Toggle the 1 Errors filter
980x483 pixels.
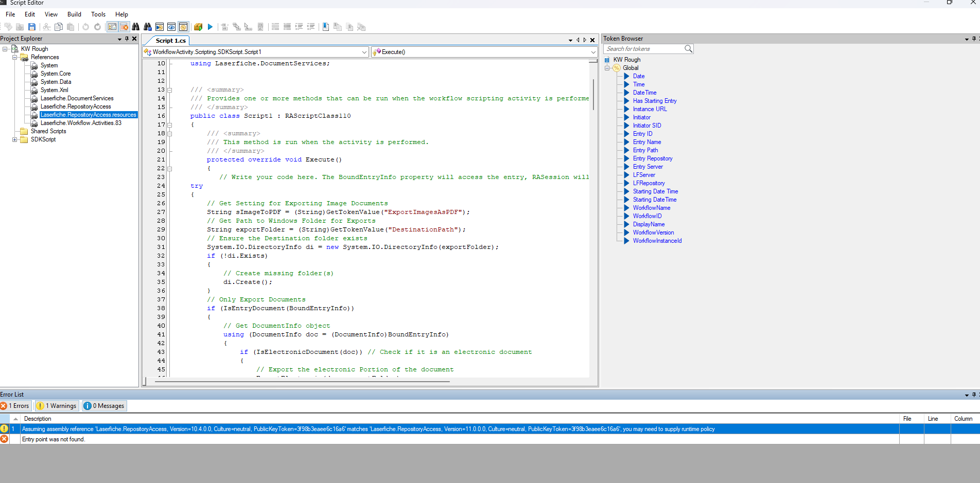(x=15, y=406)
